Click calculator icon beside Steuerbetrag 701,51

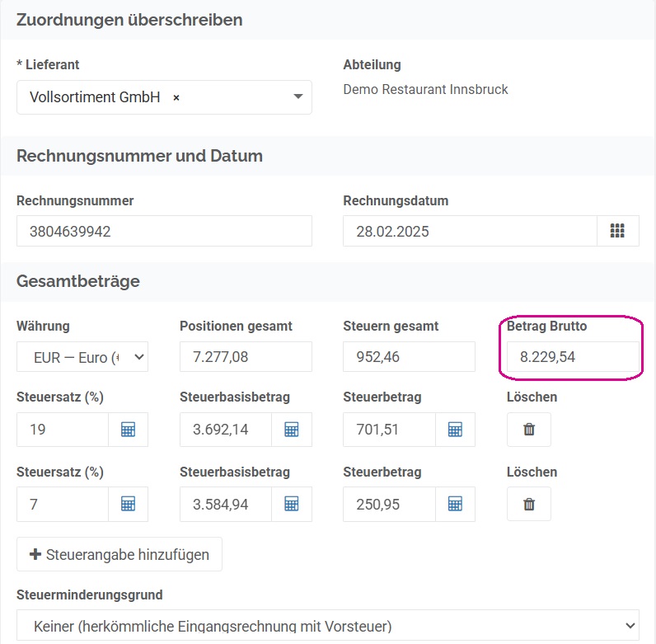pos(455,430)
